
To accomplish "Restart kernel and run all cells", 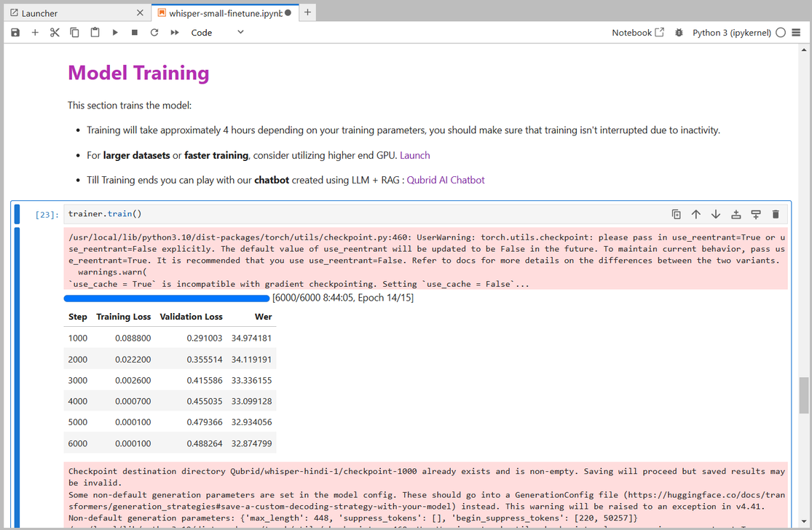I will tap(175, 33).
